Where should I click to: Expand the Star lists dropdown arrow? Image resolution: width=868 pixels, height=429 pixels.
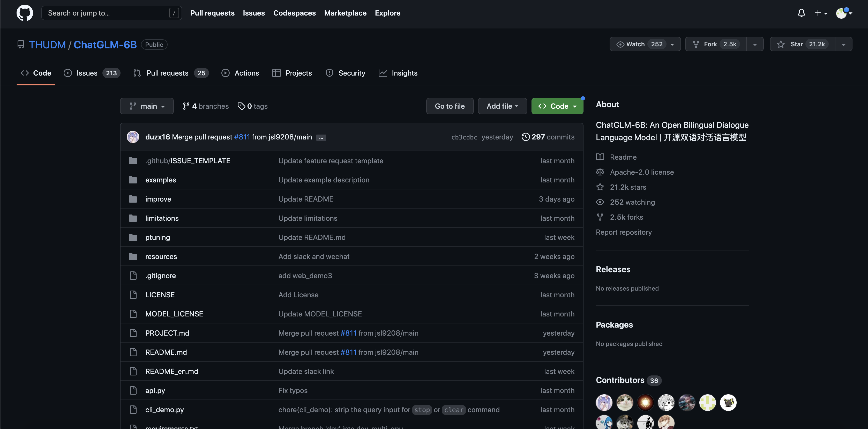coord(843,44)
